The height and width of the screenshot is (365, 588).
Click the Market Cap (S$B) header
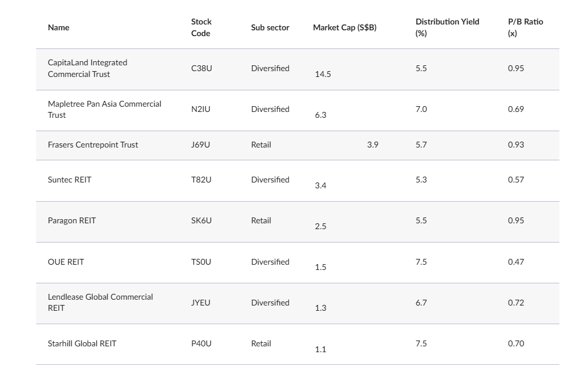pos(344,27)
